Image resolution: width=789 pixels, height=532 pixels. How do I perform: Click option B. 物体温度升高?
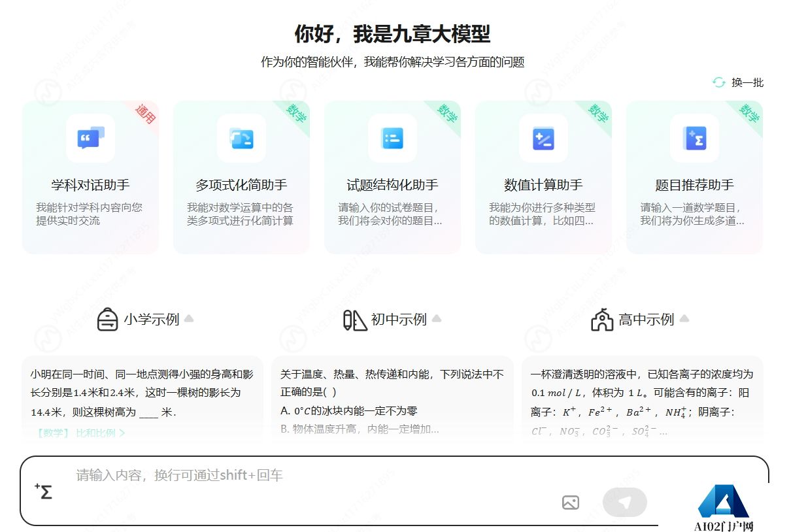pos(360,429)
